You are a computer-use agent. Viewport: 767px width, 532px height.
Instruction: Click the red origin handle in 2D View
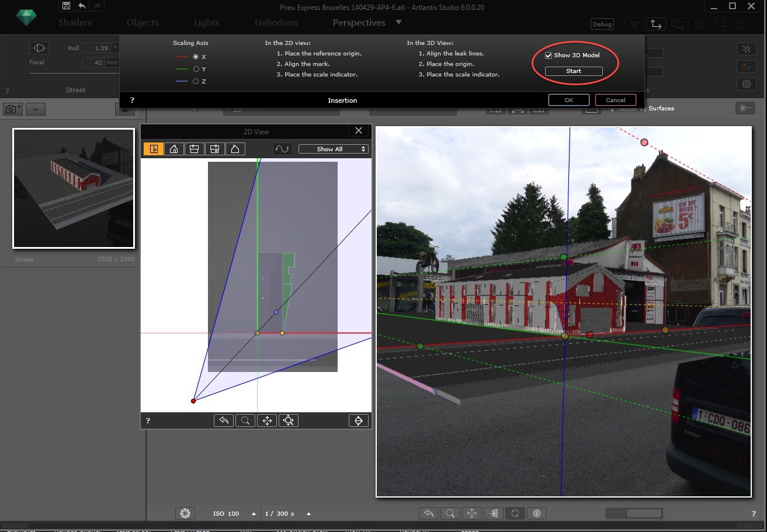pyautogui.click(x=193, y=401)
